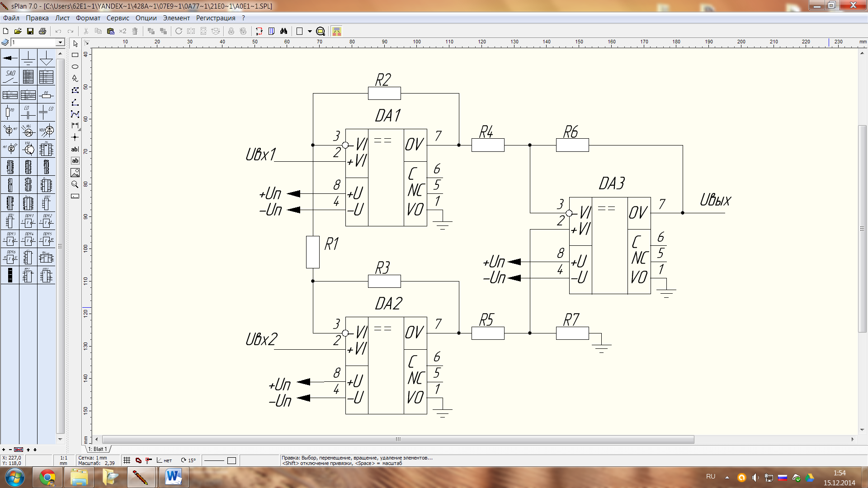
Task: Select the rectangle drawing tool
Action: (75, 55)
